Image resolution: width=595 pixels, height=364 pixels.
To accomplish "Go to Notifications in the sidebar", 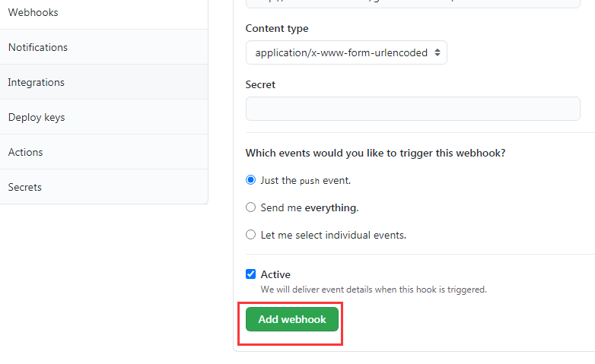I will click(x=38, y=47).
